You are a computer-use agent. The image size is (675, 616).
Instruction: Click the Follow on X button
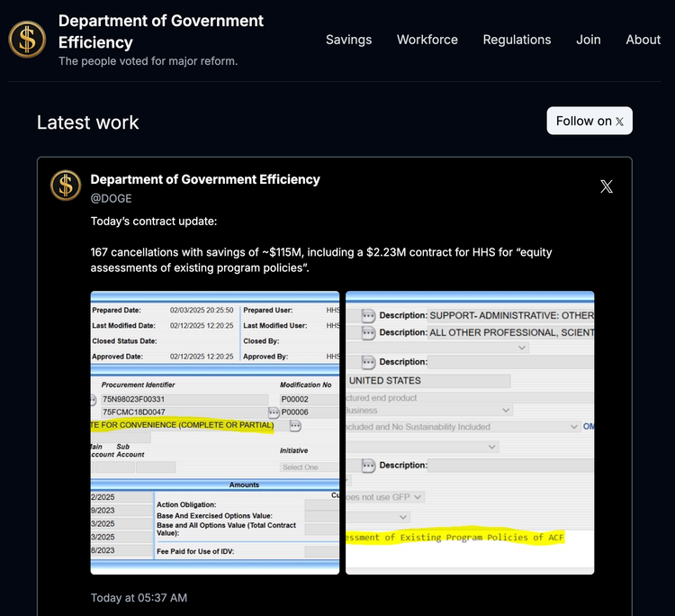click(x=589, y=121)
